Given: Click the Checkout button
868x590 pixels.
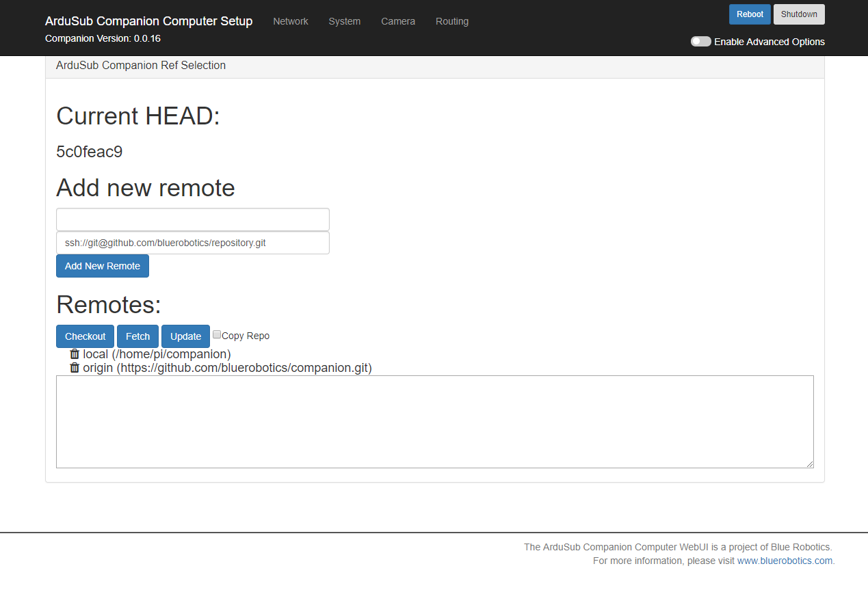Looking at the screenshot, I should coord(86,336).
